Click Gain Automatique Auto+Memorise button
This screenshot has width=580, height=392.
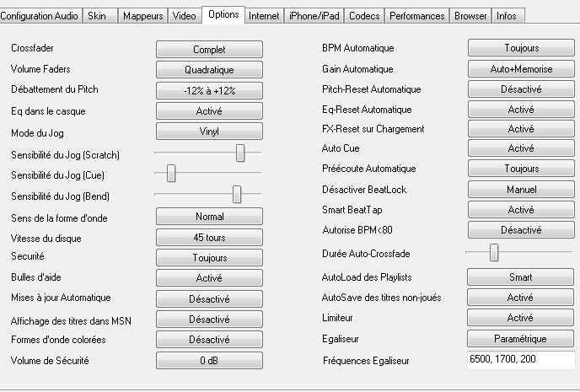click(x=521, y=69)
